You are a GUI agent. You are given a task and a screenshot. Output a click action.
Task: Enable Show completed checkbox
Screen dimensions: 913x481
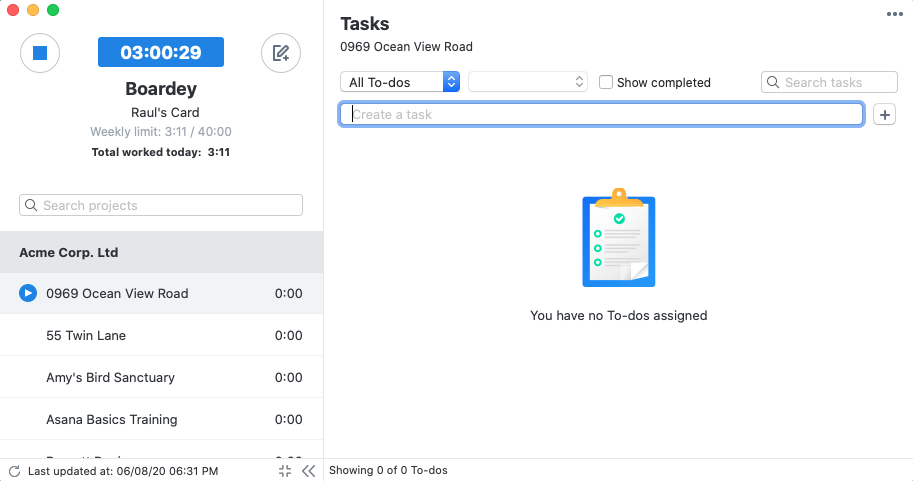(x=606, y=82)
